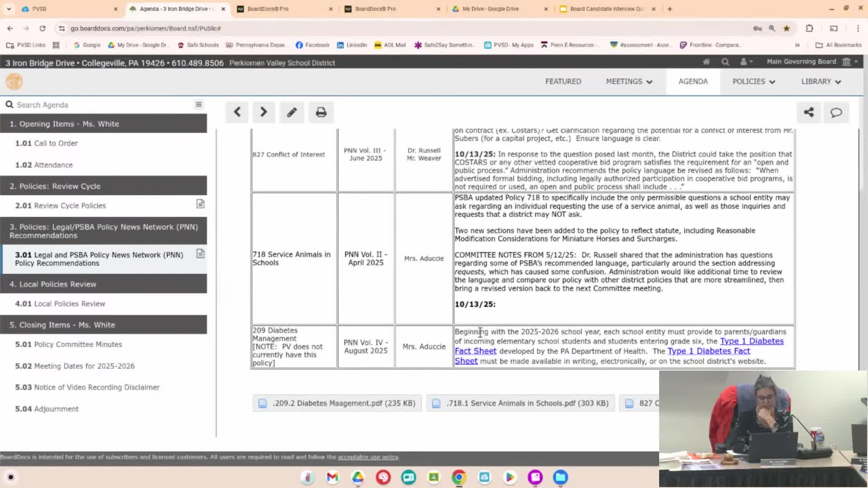Click the previous agenda item arrow
This screenshot has height=488, width=868.
click(237, 112)
